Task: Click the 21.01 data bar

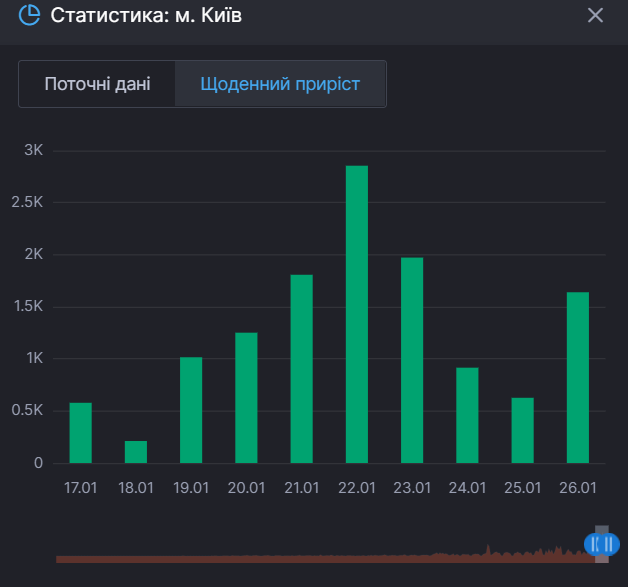Action: 302,369
